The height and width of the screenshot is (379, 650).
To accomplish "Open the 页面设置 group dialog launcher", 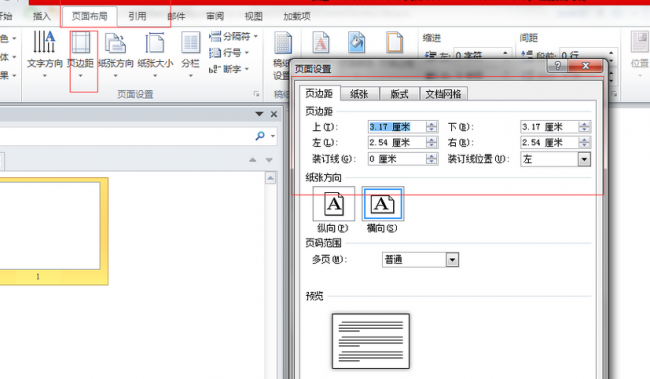I will 257,94.
